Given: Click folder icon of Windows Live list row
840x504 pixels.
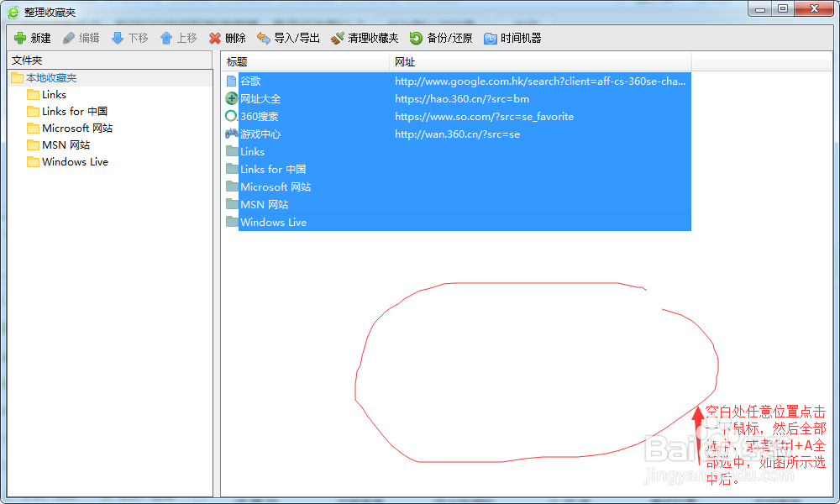Looking at the screenshot, I should point(232,222).
